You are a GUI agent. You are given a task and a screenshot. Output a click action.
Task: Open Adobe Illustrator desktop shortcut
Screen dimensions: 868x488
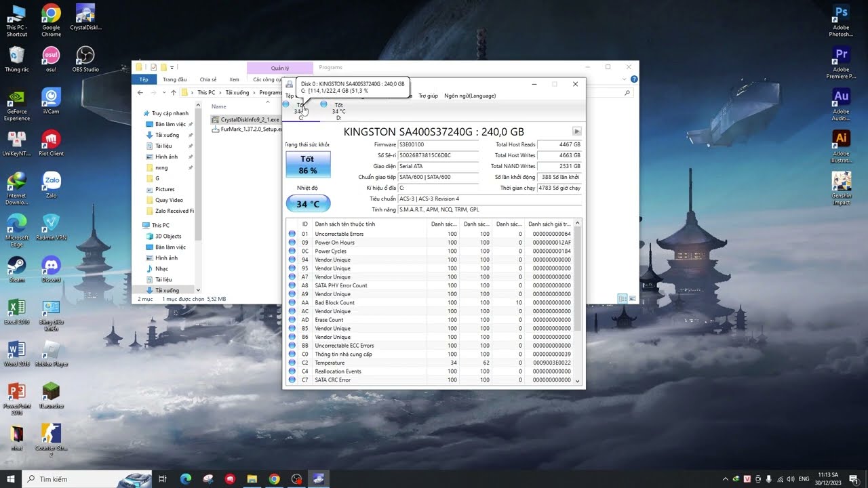coord(842,147)
